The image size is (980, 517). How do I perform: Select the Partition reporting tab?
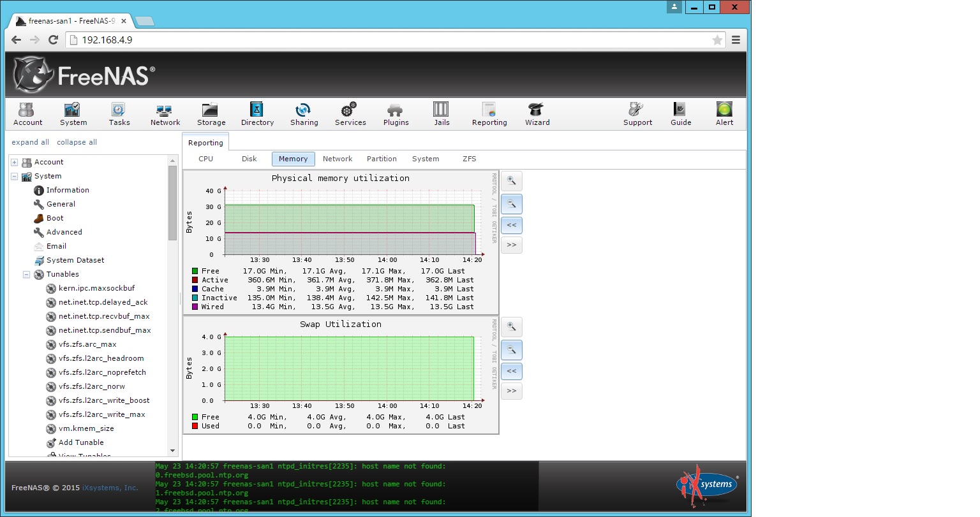[x=382, y=159]
